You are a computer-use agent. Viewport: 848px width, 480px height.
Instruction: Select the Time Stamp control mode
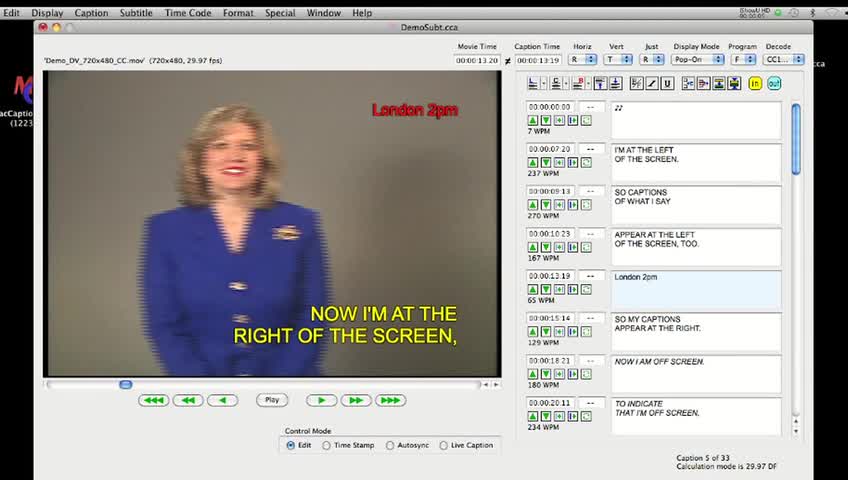tap(326, 445)
